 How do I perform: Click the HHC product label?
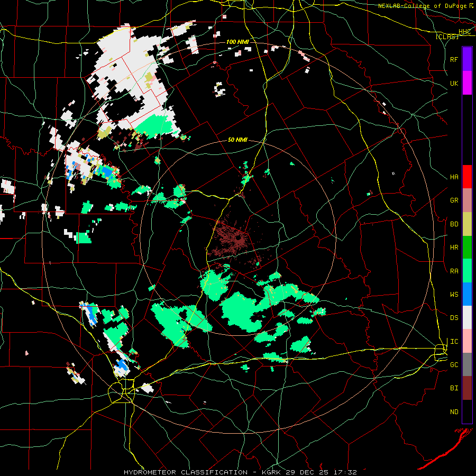[x=464, y=32]
